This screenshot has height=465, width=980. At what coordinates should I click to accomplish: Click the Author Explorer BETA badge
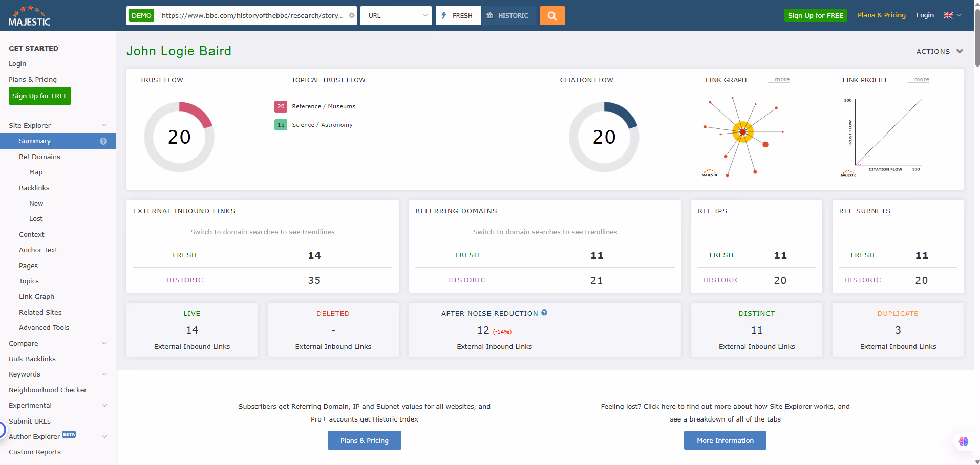69,434
